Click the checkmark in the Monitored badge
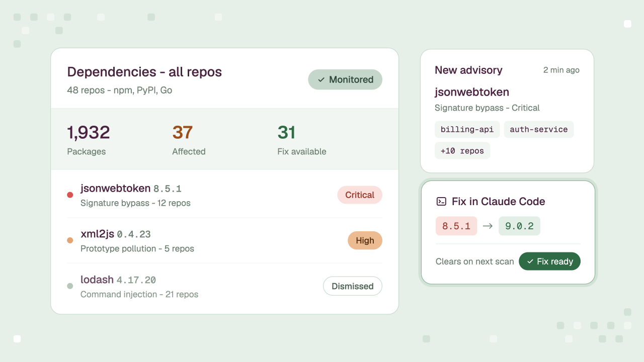Screen dimensions: 644x362 (321, 79)
